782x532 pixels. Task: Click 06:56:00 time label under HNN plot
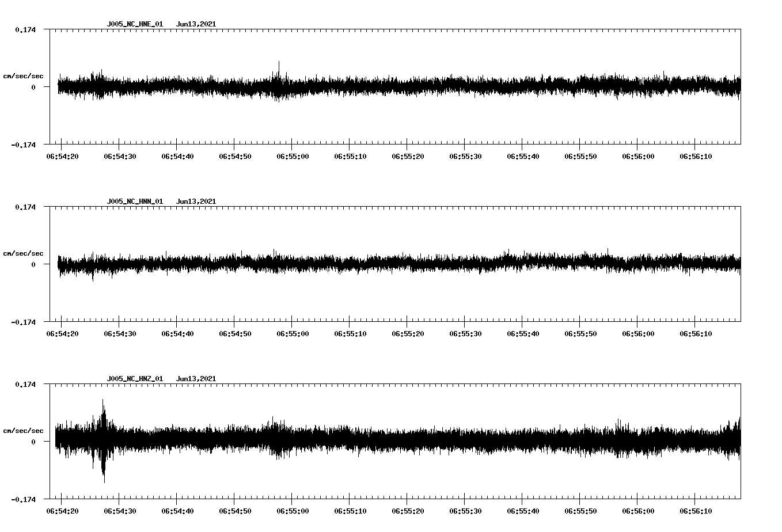click(x=638, y=333)
